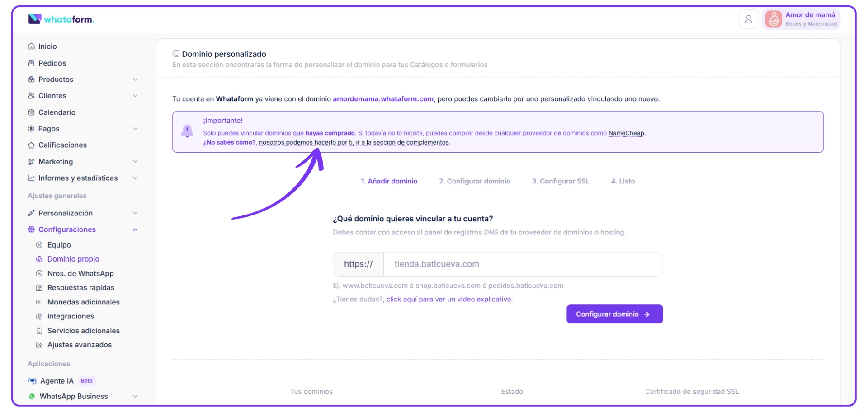Open Integraciones in the sidebar
This screenshot has height=412, width=868.
(x=71, y=316)
